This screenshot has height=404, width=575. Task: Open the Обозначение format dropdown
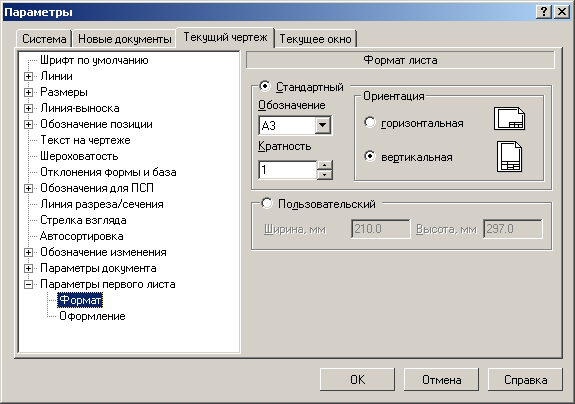[323, 125]
